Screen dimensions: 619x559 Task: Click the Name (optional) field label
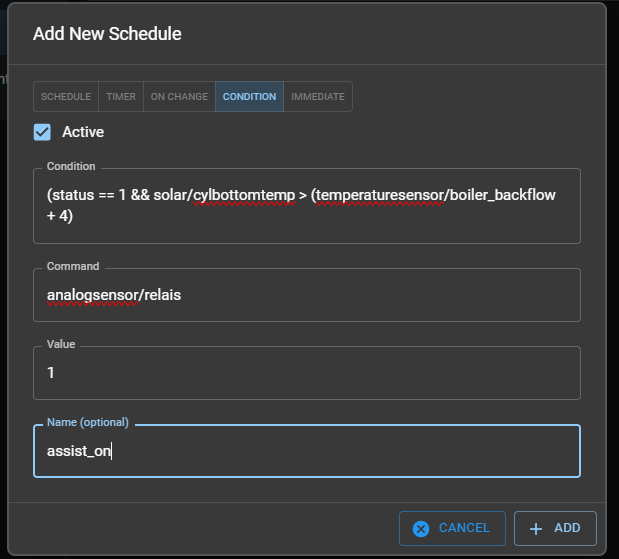[x=88, y=422]
